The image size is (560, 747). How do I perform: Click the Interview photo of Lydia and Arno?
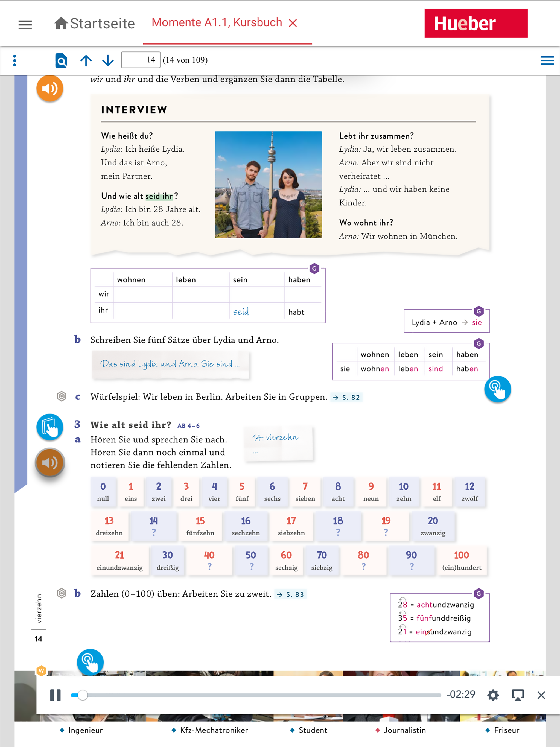[268, 184]
